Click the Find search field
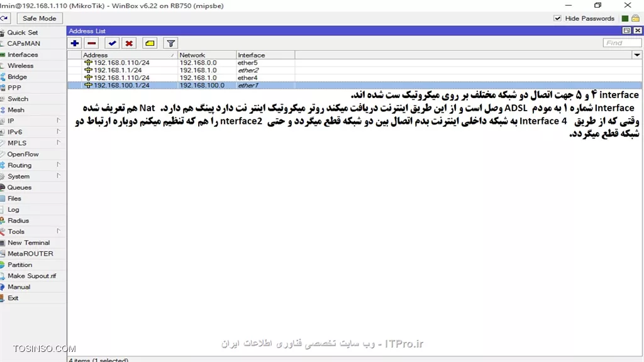 [x=622, y=43]
